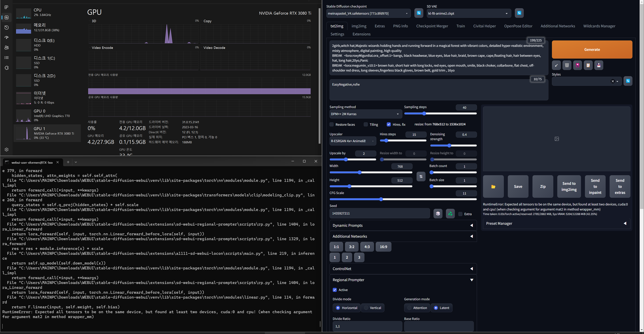This screenshot has width=644, height=334.
Task: Enable the Restore faces checkbox
Action: (x=332, y=124)
